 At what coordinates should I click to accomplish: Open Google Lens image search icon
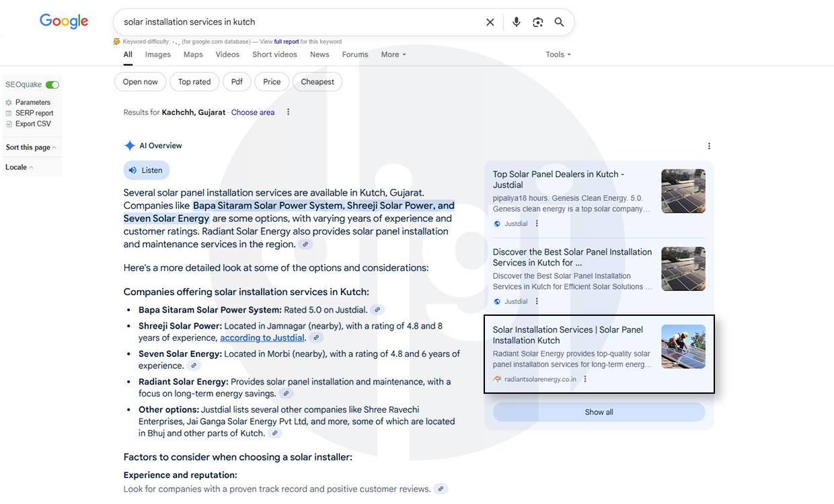pos(537,22)
